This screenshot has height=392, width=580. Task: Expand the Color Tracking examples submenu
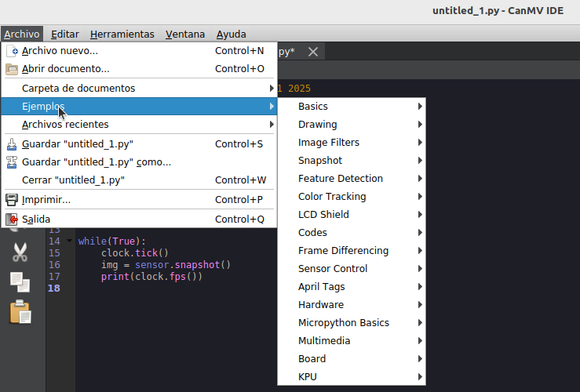[x=352, y=197]
